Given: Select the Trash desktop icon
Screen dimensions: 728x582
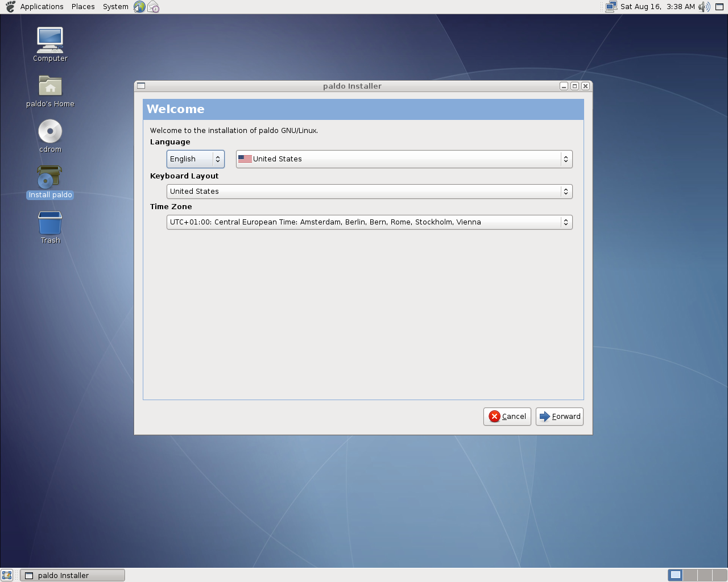Looking at the screenshot, I should (50, 227).
